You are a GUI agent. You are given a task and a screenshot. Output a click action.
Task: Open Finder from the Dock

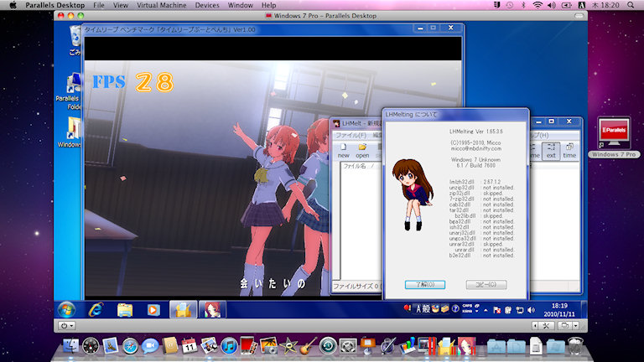click(70, 345)
